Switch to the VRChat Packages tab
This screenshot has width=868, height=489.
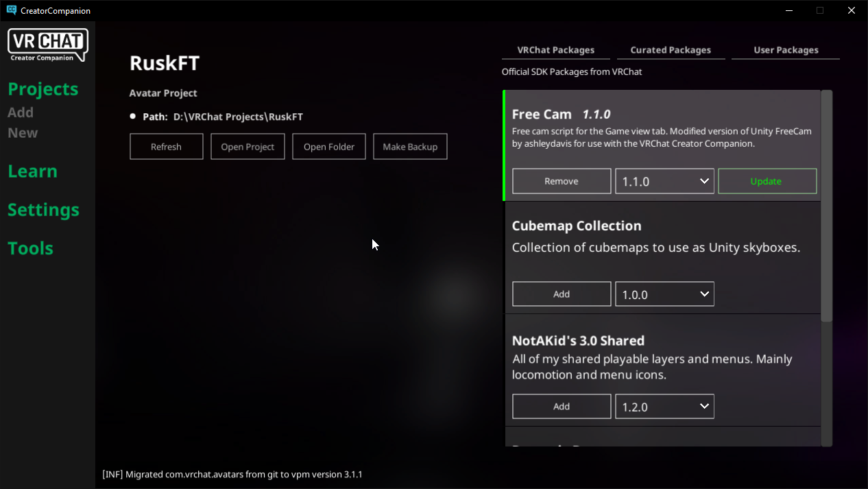pyautogui.click(x=555, y=51)
